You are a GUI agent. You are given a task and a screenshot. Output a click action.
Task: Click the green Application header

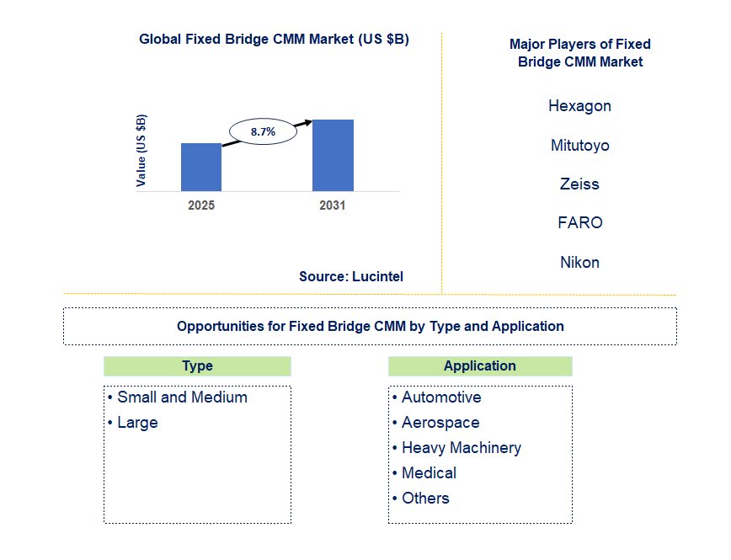480,366
